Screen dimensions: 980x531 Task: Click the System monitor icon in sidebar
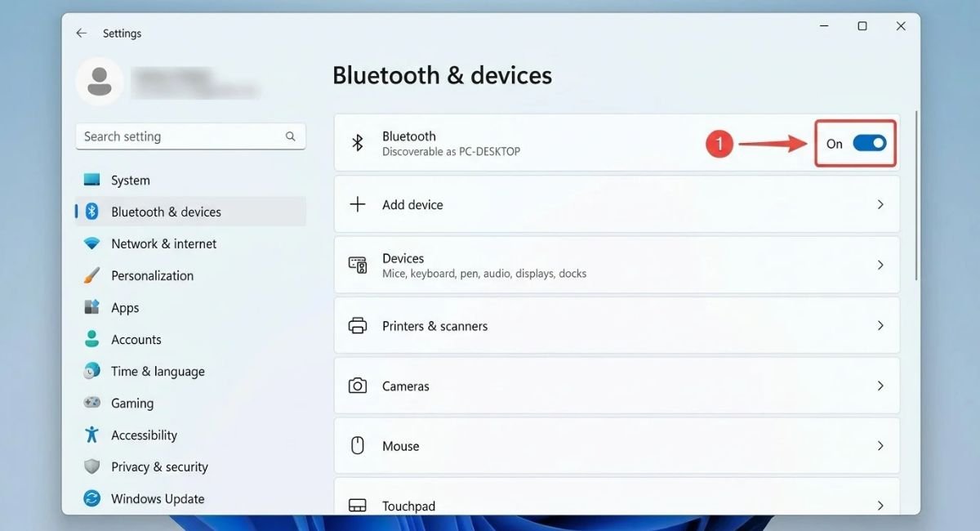coord(92,180)
